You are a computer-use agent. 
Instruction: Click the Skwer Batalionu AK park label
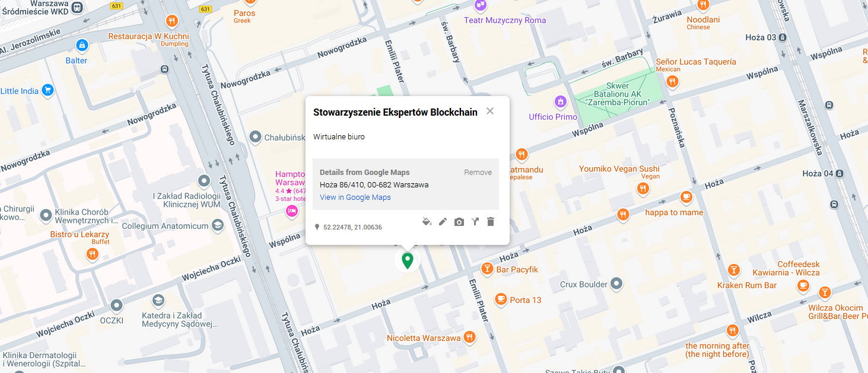coord(617,94)
